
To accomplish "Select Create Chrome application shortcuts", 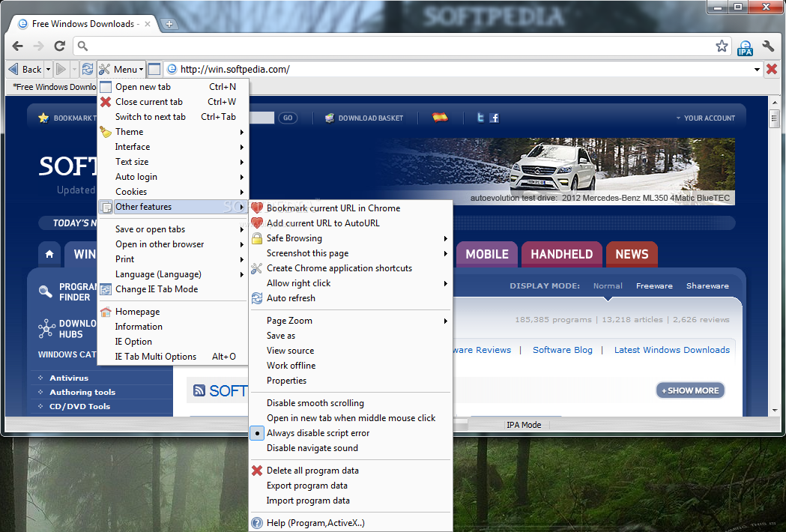I will (351, 268).
